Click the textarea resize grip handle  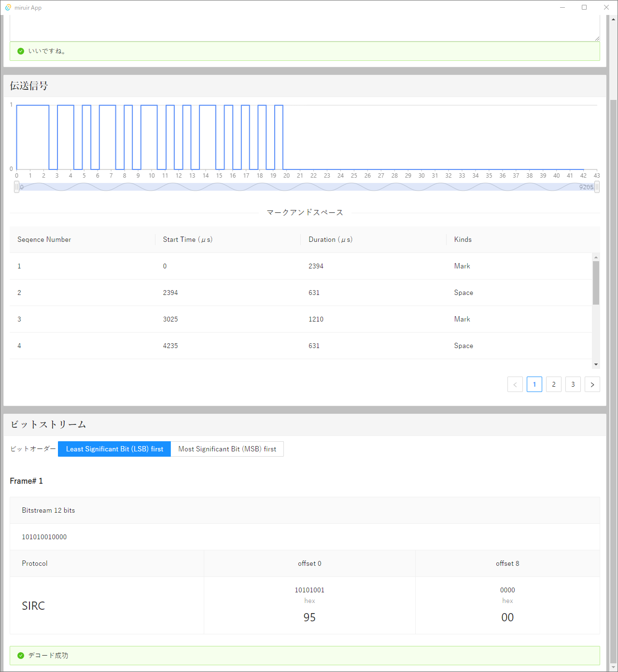point(597,38)
